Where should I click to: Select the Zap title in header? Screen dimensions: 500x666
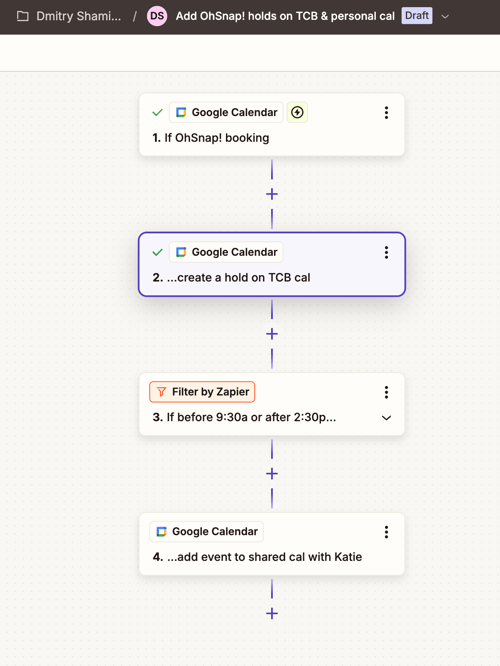pos(285,16)
